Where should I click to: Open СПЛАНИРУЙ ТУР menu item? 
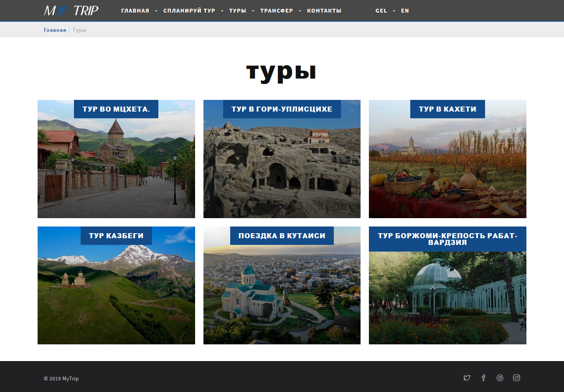(x=189, y=11)
